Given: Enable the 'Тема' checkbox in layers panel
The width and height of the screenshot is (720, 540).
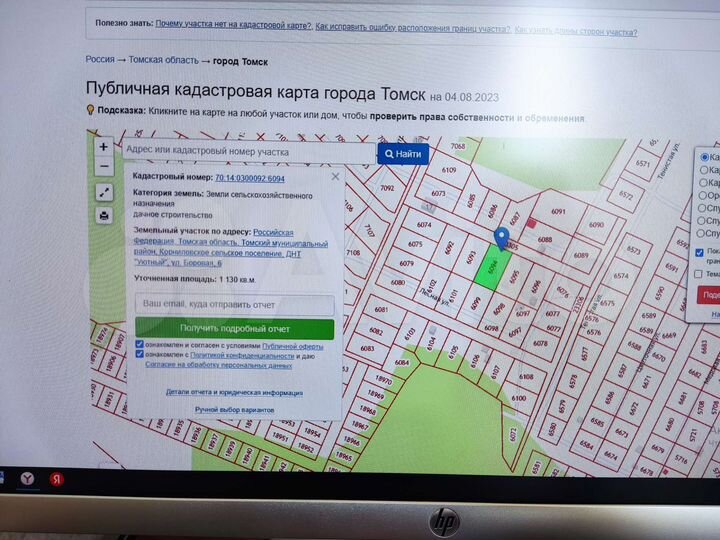Looking at the screenshot, I should 699,274.
